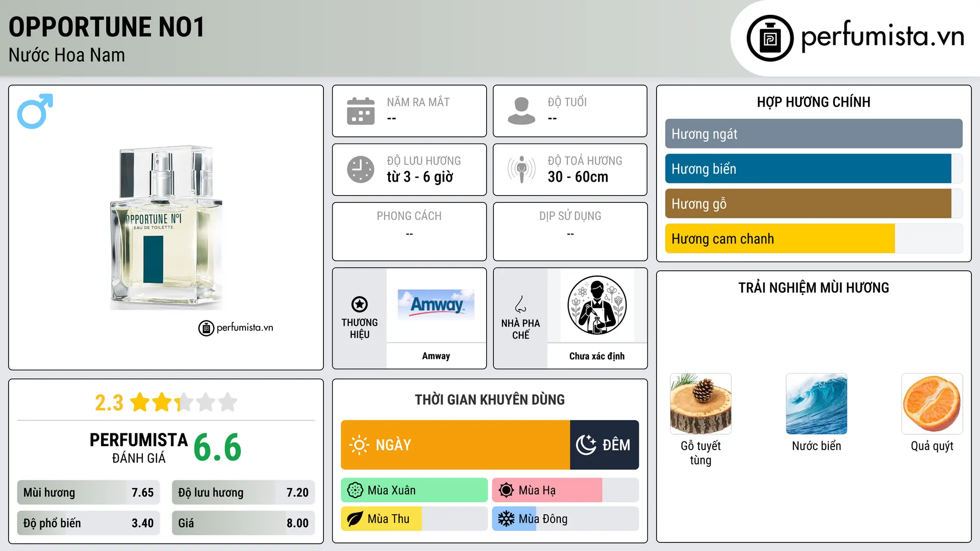Screen dimensions: 980x551
Task: Click the Hương ngát accord bar
Action: (813, 134)
